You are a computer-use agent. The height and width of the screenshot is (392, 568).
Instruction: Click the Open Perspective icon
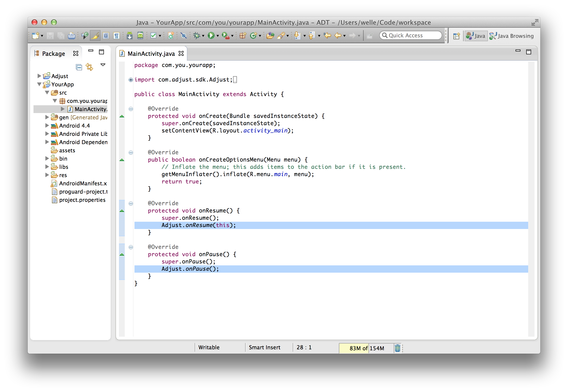tap(456, 36)
